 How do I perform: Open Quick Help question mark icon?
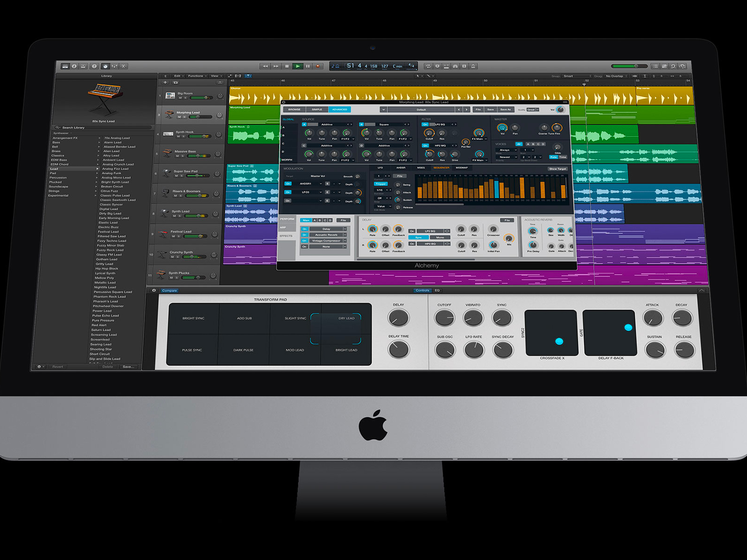pyautogui.click(x=94, y=66)
